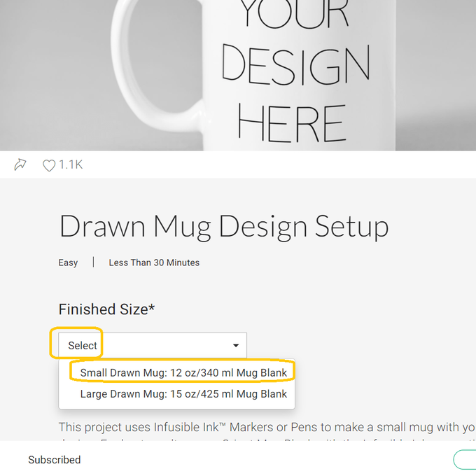Click the Less Than 30 Minutes label
The width and height of the screenshot is (476, 476).
(154, 262)
